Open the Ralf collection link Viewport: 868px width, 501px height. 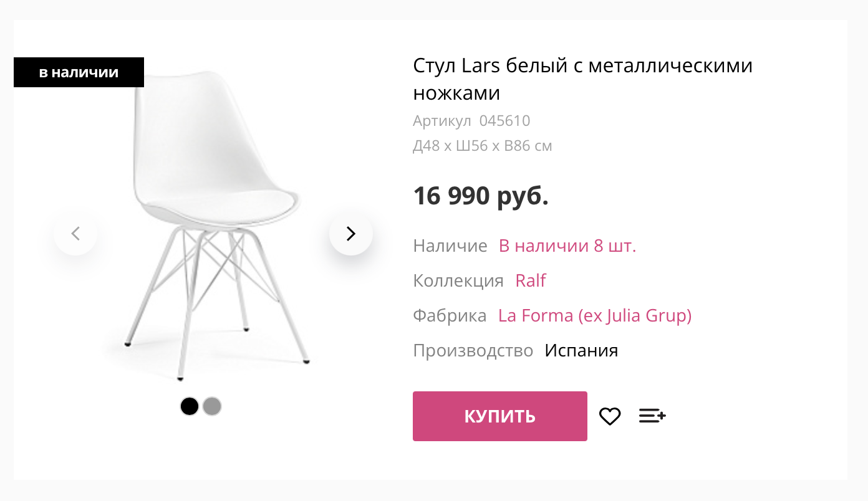click(531, 280)
